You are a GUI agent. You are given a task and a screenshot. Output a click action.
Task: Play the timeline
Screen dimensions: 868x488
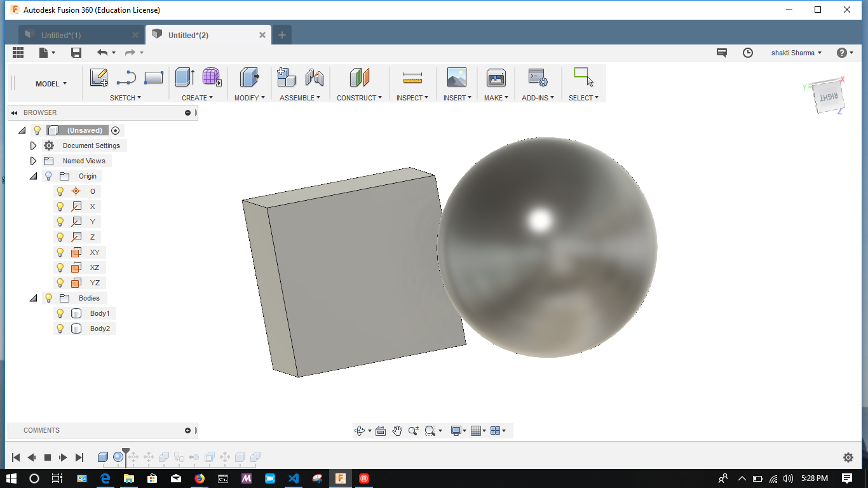(63, 457)
